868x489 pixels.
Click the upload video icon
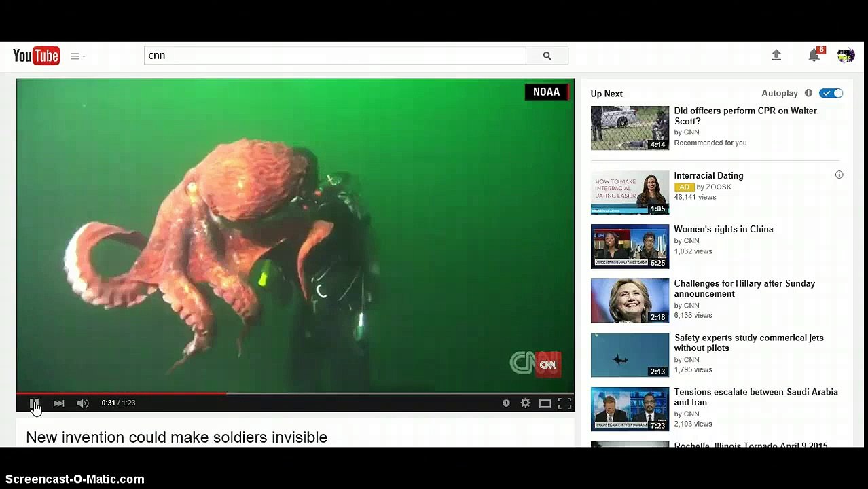coord(776,56)
